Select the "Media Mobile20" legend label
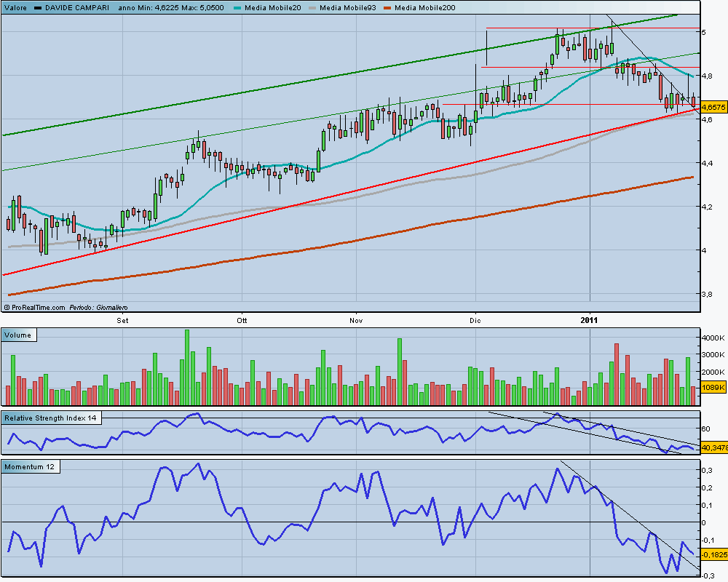Screen dimensions: 728x582 coord(272,7)
